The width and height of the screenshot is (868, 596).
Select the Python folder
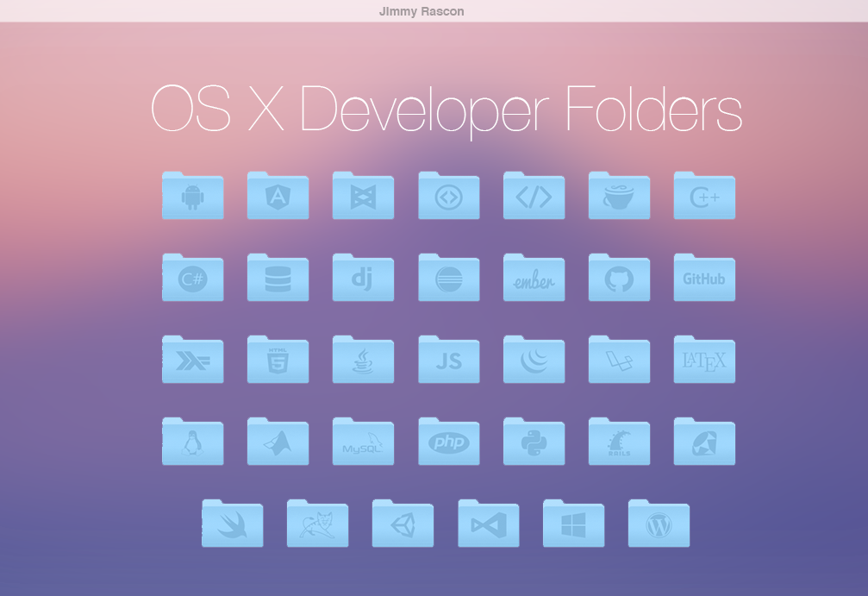[x=534, y=442]
